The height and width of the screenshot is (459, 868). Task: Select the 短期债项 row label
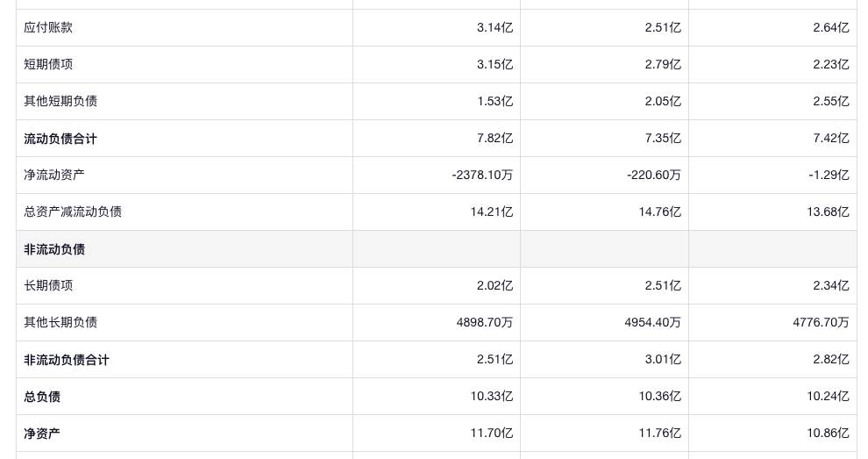48,64
